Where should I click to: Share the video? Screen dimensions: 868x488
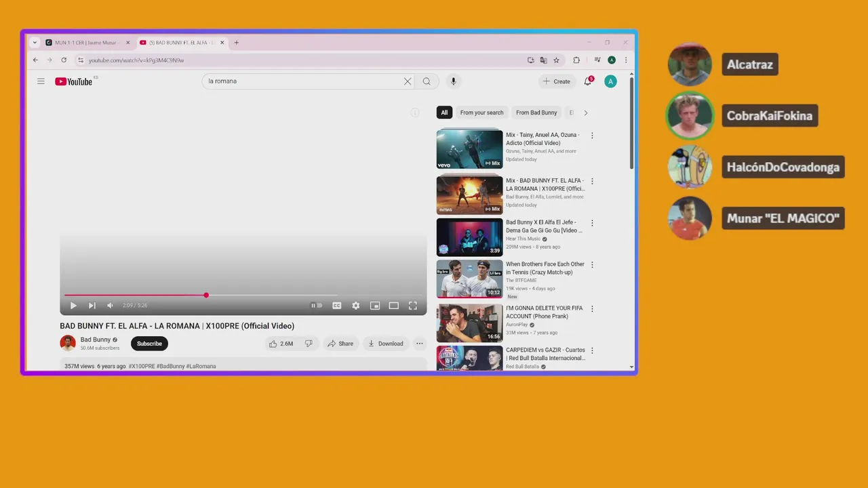[340, 344]
